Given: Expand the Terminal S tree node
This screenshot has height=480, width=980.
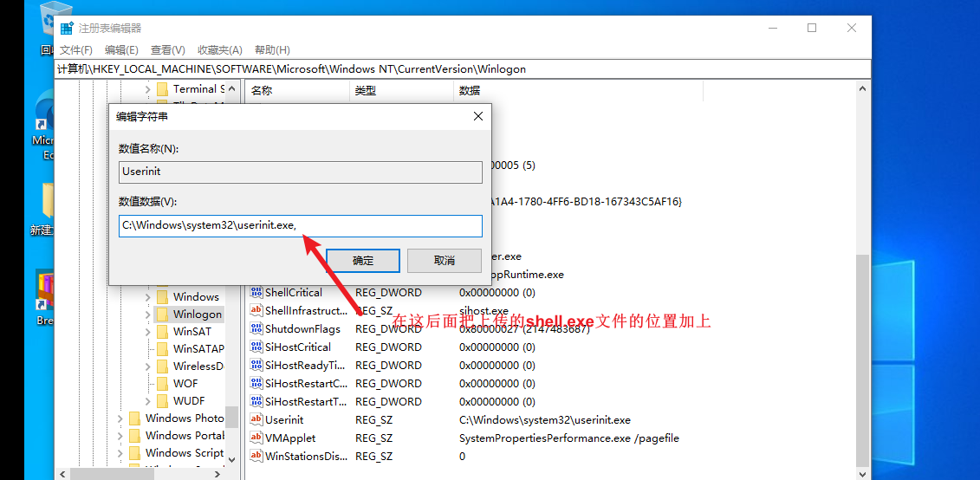Looking at the screenshot, I should [147, 89].
